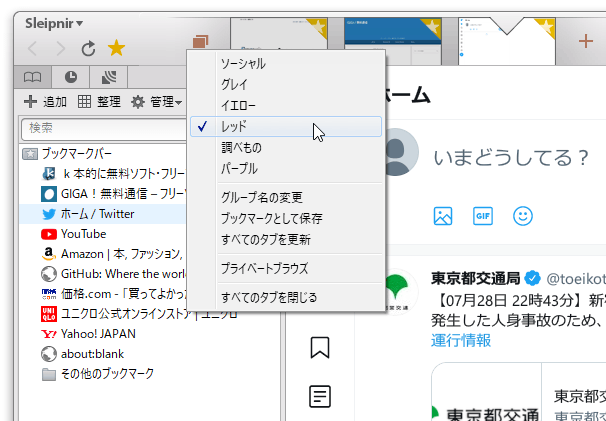
Task: Open the ホーム / Twitter bookmark
Action: [x=88, y=214]
